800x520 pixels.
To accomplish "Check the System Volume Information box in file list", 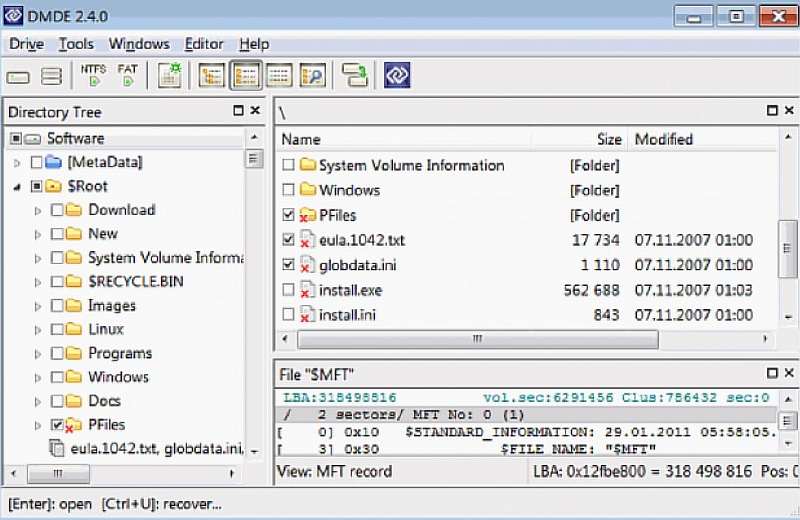I will (288, 165).
